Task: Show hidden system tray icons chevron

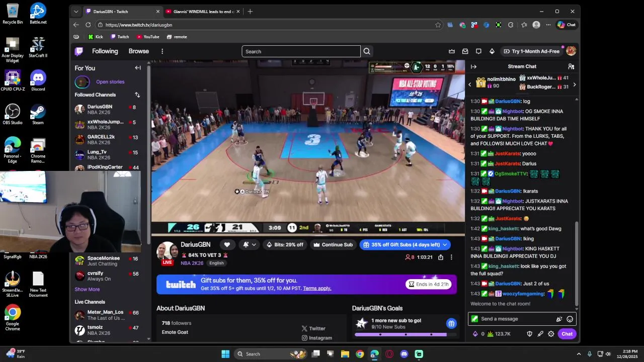Action: pos(579,354)
